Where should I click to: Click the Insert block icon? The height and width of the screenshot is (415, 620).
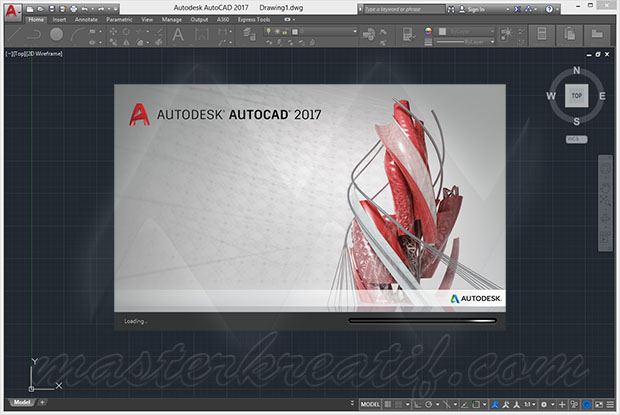[x=369, y=35]
